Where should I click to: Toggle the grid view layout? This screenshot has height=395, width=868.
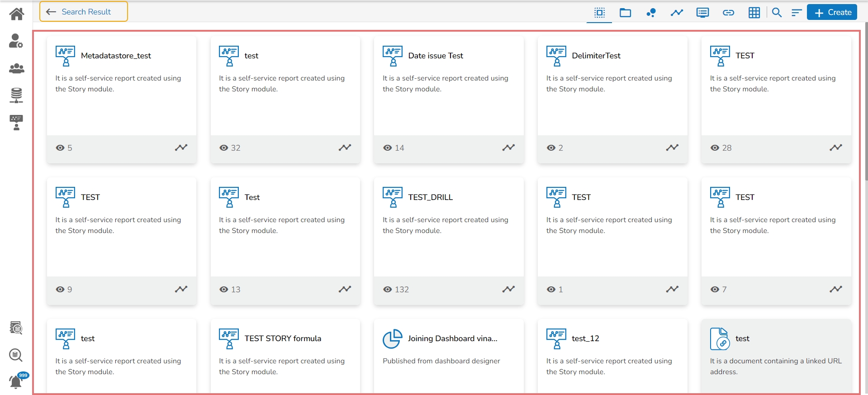(754, 13)
